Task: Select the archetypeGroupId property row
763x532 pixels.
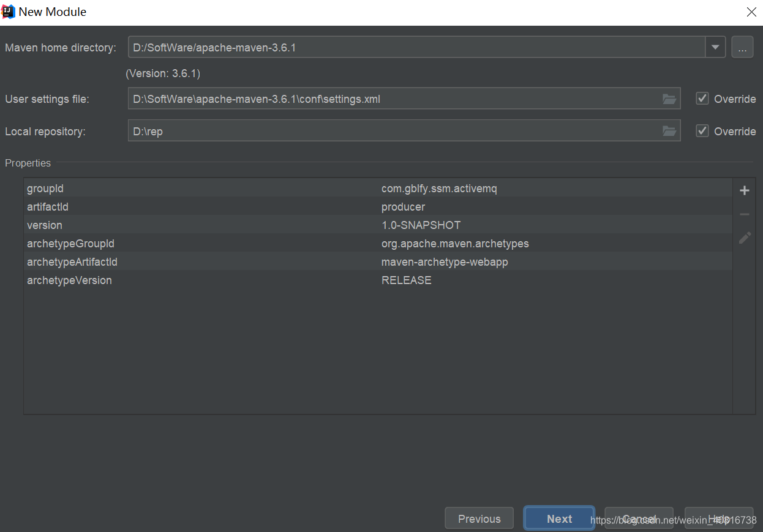Action: [378, 244]
